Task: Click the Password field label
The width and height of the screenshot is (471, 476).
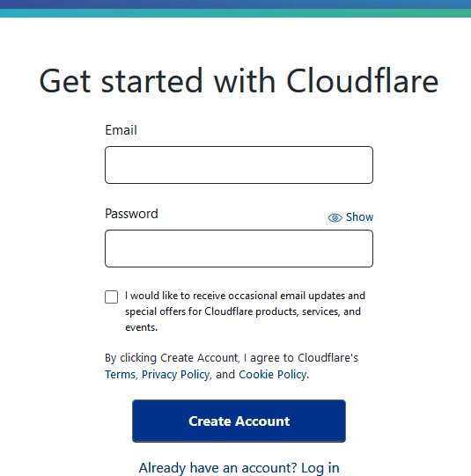Action: (x=131, y=214)
